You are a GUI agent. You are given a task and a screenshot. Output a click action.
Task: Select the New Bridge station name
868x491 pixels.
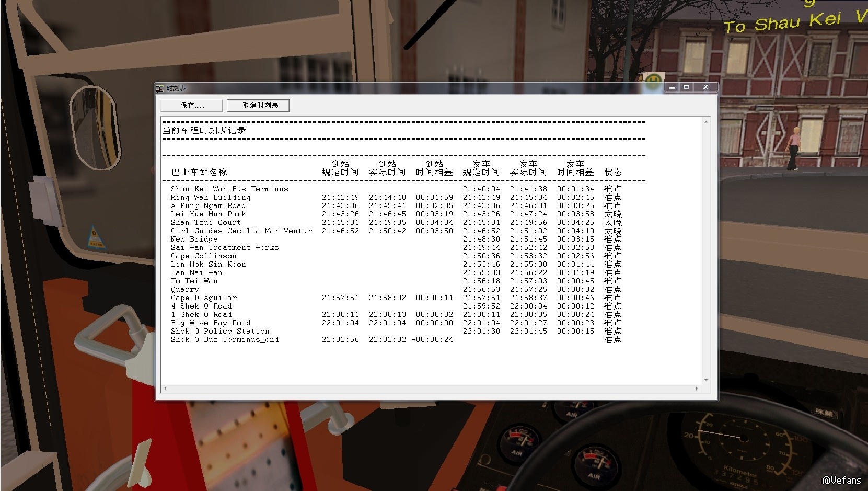194,239
